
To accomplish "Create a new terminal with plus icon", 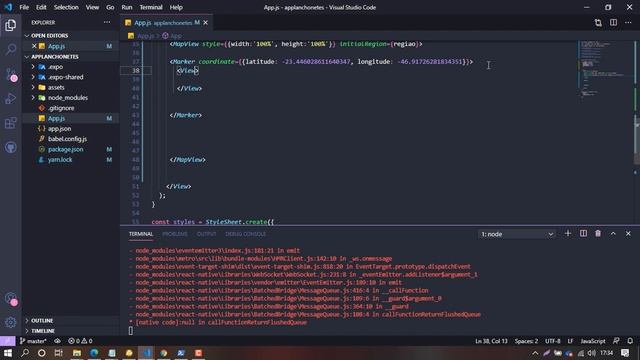I will [x=568, y=233].
